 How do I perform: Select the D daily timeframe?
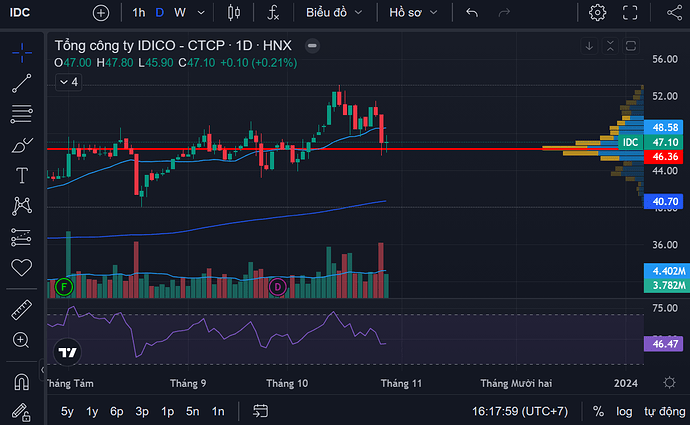point(160,13)
